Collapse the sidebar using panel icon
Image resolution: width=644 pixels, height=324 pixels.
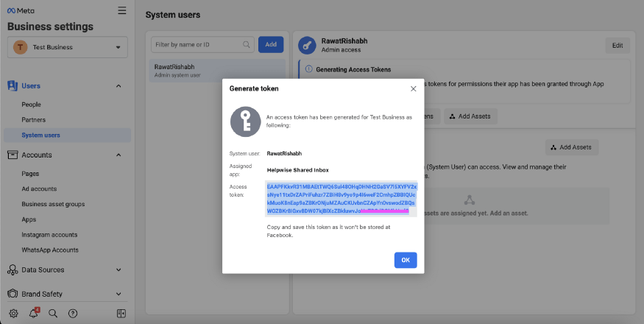[121, 313]
